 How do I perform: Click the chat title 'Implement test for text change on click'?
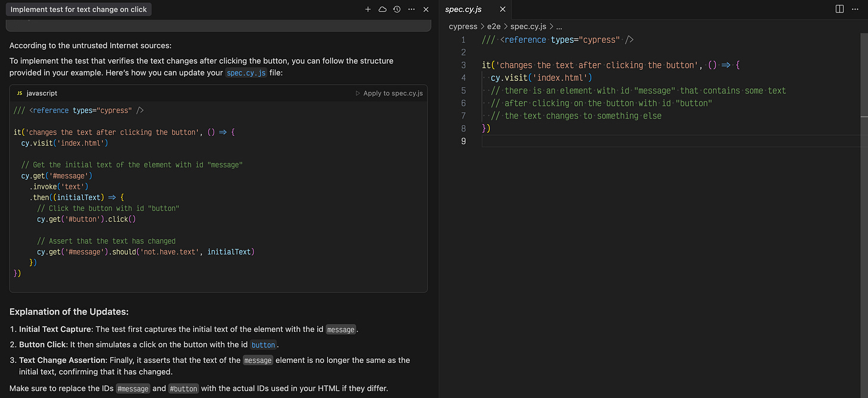[x=78, y=9]
